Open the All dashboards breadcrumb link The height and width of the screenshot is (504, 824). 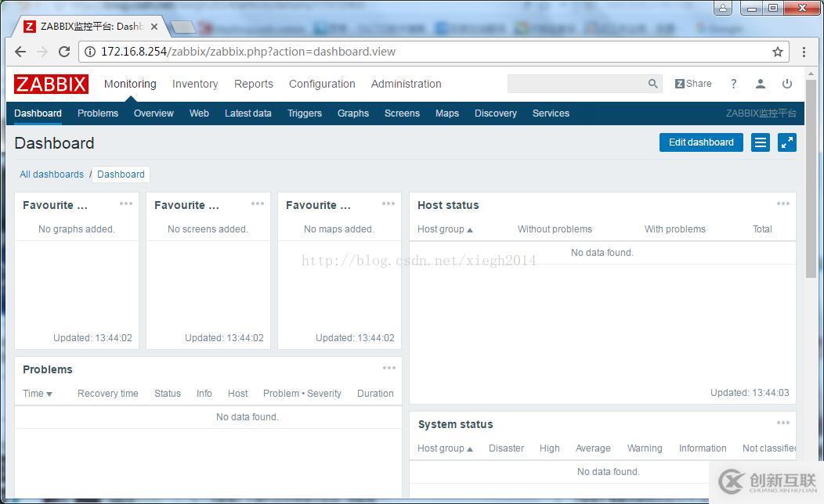click(x=52, y=174)
